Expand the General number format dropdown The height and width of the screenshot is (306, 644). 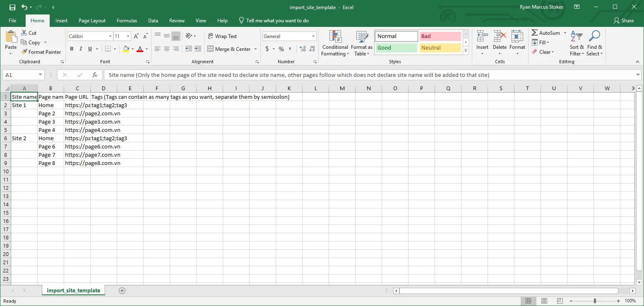pos(313,36)
